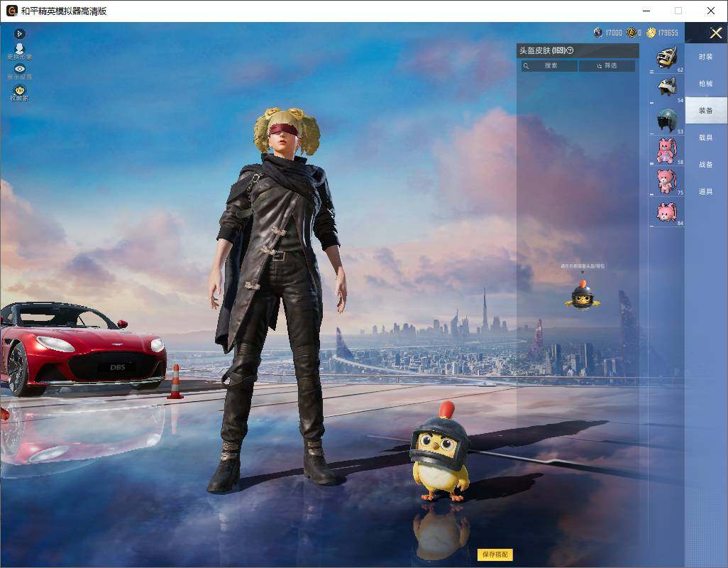
Task: Open the 筛选 filter button
Action: [x=607, y=66]
